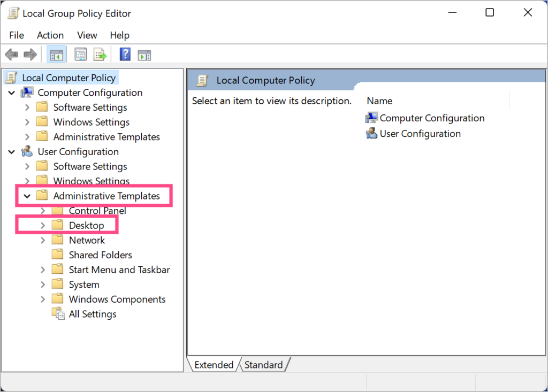The image size is (548, 392).
Task: Click the Back navigation arrow
Action: 12,54
